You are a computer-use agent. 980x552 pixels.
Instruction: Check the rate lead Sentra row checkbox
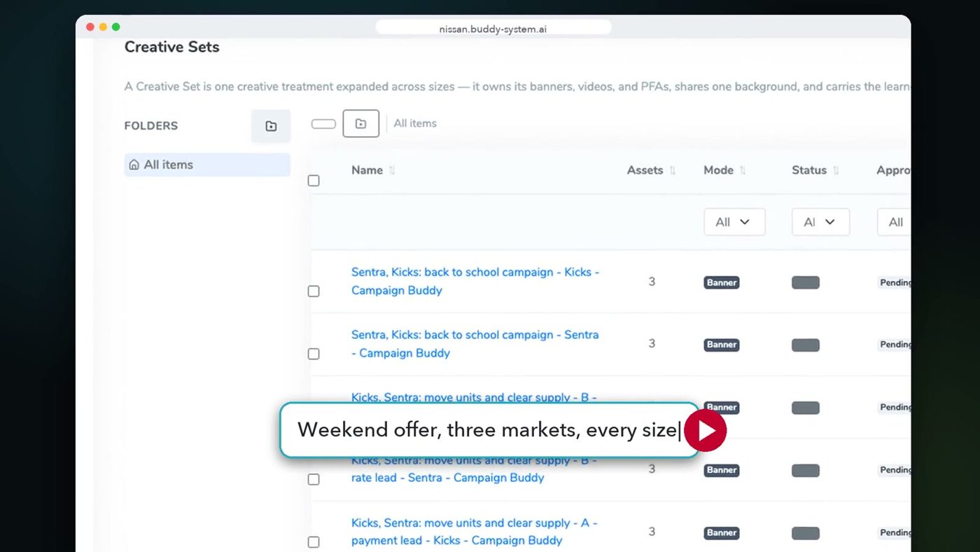314,479
